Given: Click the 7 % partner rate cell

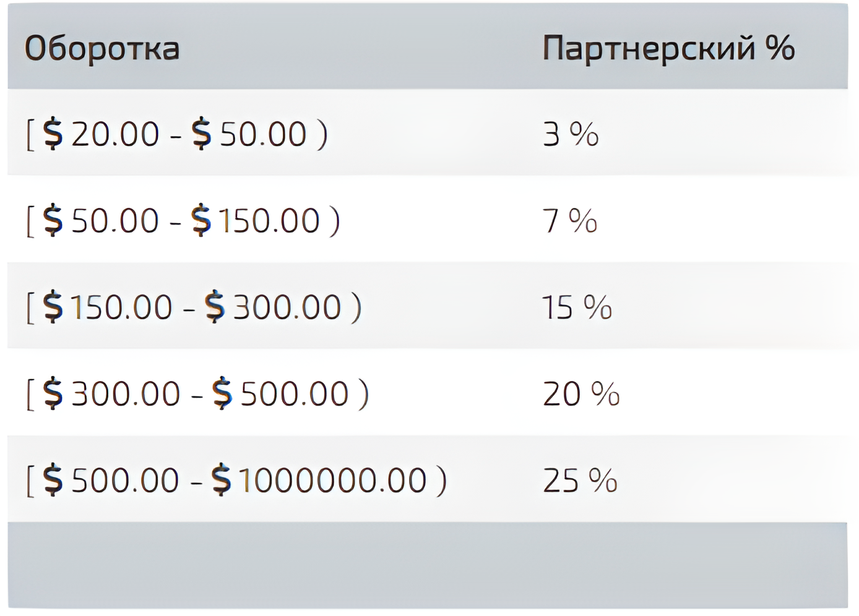Looking at the screenshot, I should 570,221.
